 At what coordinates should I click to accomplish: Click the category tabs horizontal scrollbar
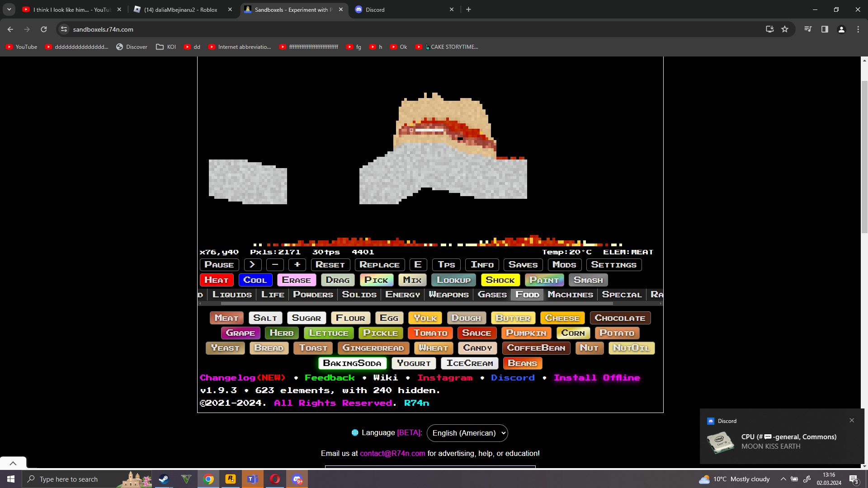(416, 304)
